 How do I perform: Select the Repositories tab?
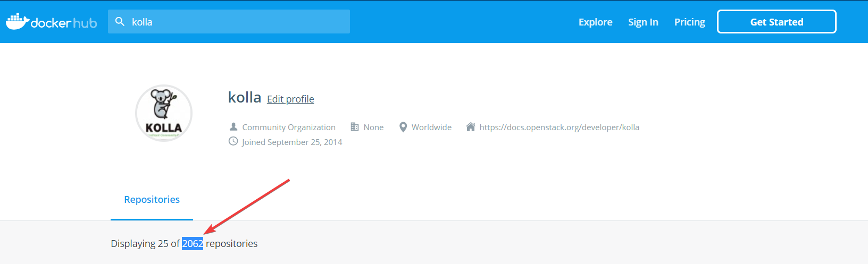click(152, 200)
